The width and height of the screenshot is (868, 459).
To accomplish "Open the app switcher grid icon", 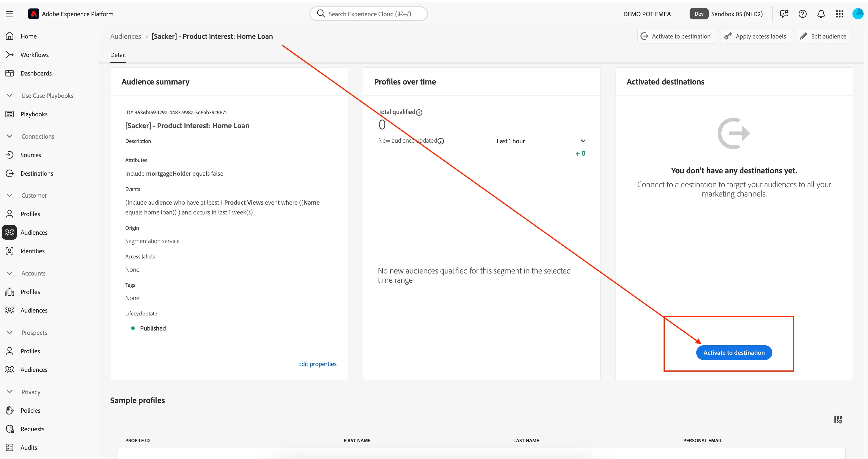I will (x=840, y=14).
